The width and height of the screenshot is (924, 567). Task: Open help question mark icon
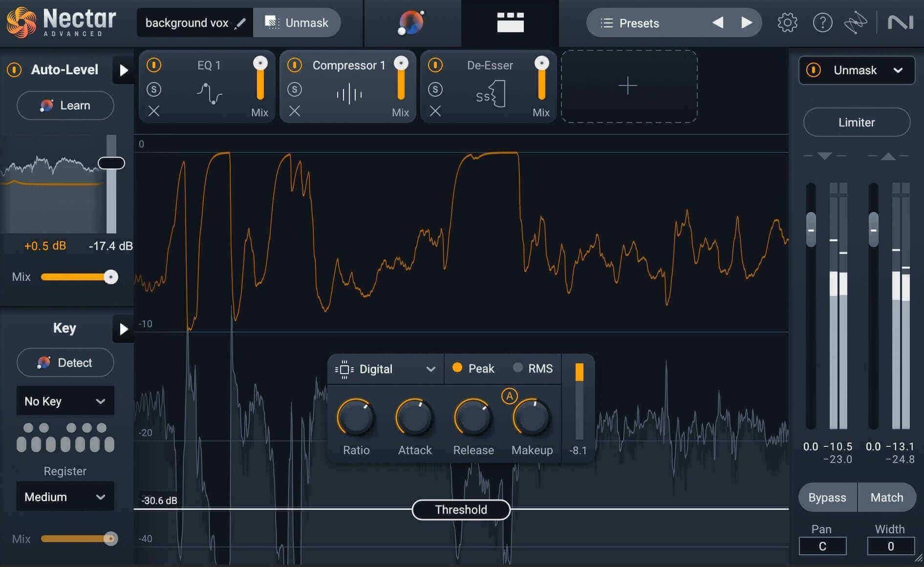point(822,22)
